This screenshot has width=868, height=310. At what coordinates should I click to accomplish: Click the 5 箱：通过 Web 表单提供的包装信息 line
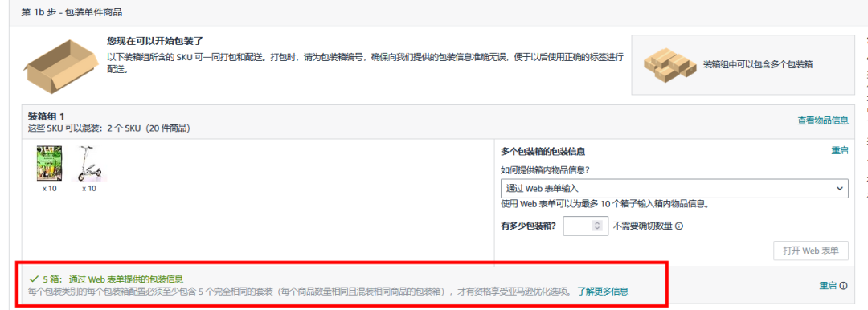tap(113, 279)
